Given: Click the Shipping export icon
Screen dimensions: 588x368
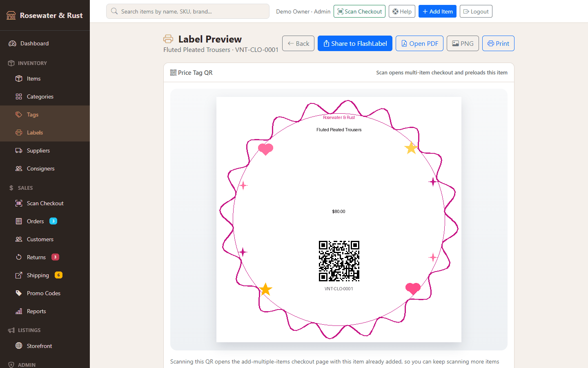Looking at the screenshot, I should point(19,275).
